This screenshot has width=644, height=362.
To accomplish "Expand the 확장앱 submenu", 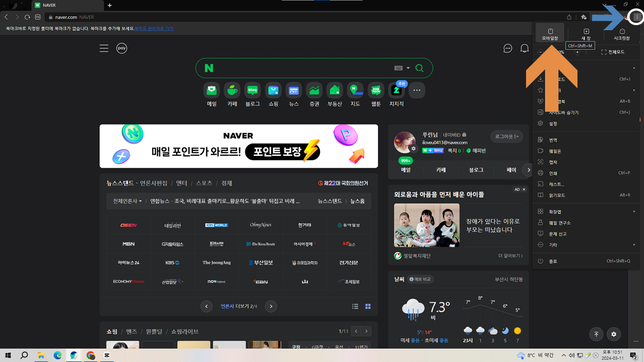I will (553, 212).
